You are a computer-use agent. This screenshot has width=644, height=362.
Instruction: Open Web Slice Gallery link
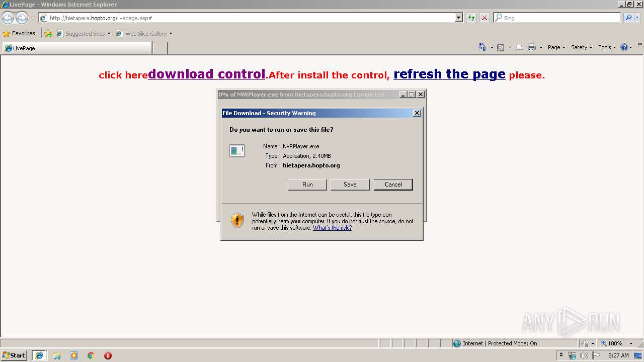(x=144, y=34)
